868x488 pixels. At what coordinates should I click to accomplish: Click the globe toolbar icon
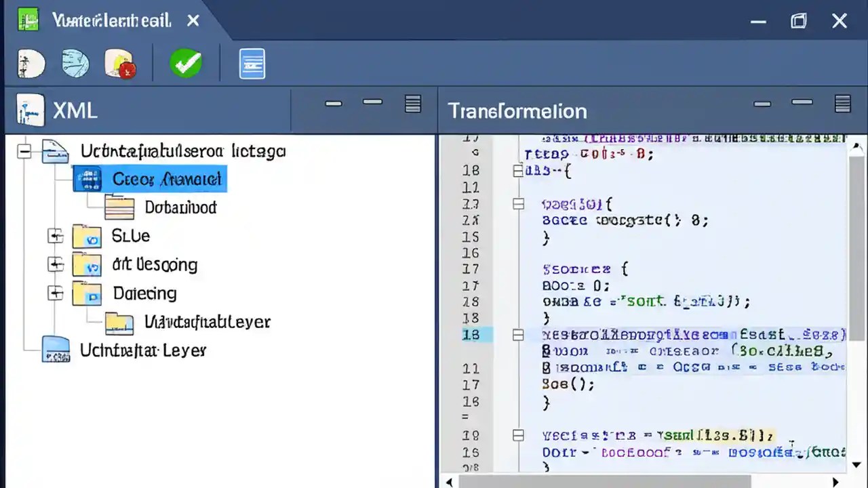75,63
